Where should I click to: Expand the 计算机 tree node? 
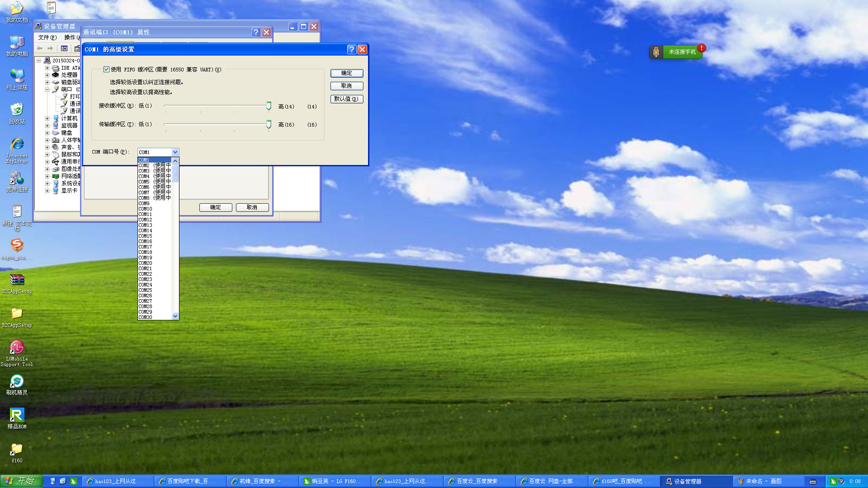[47, 118]
